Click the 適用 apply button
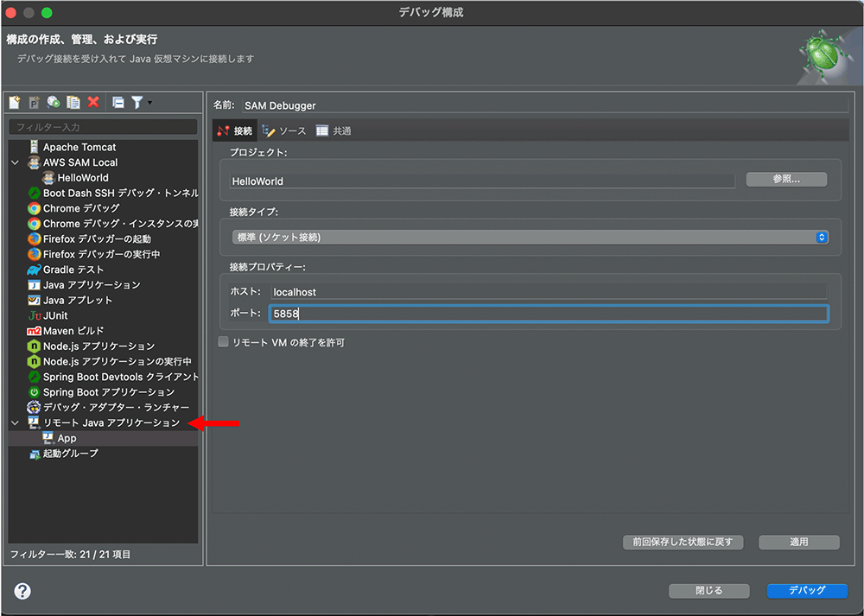The height and width of the screenshot is (616, 864). pos(798,542)
